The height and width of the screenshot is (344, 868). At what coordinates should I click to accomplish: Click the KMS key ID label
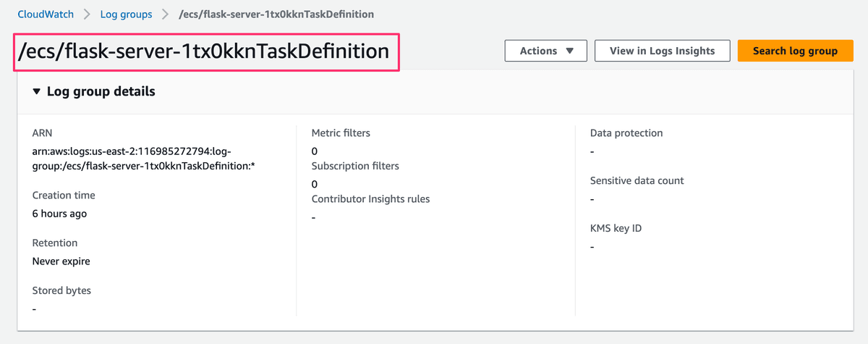(616, 228)
